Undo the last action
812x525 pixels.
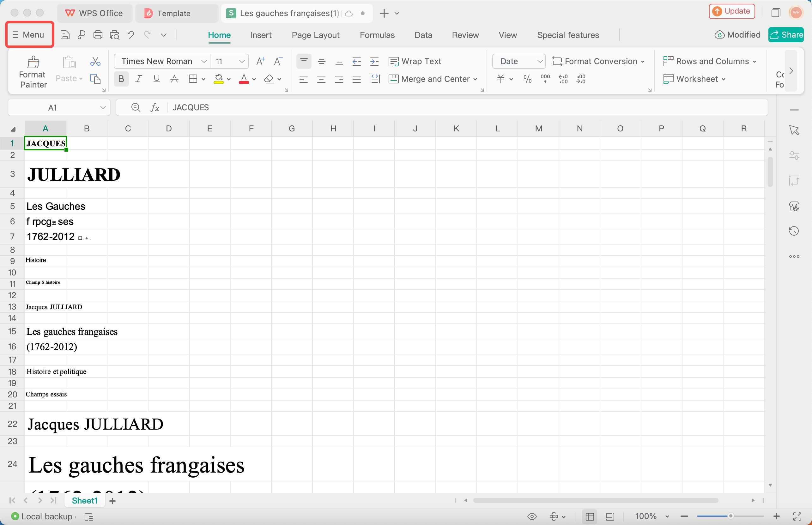(x=130, y=35)
